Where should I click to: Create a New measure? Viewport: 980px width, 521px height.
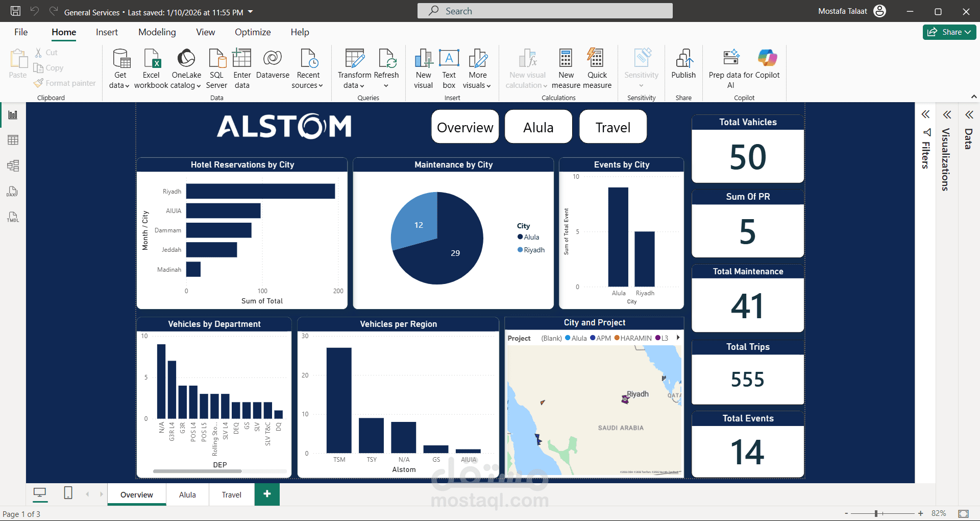pyautogui.click(x=566, y=69)
